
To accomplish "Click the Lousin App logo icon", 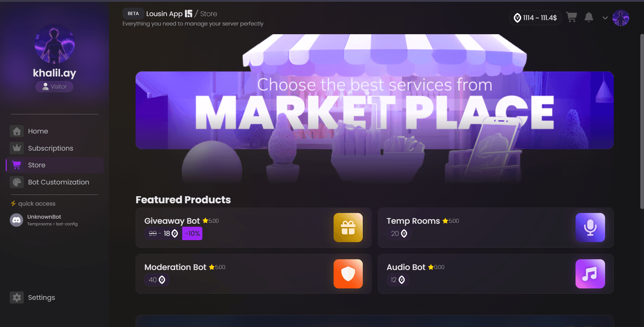I will click(189, 13).
